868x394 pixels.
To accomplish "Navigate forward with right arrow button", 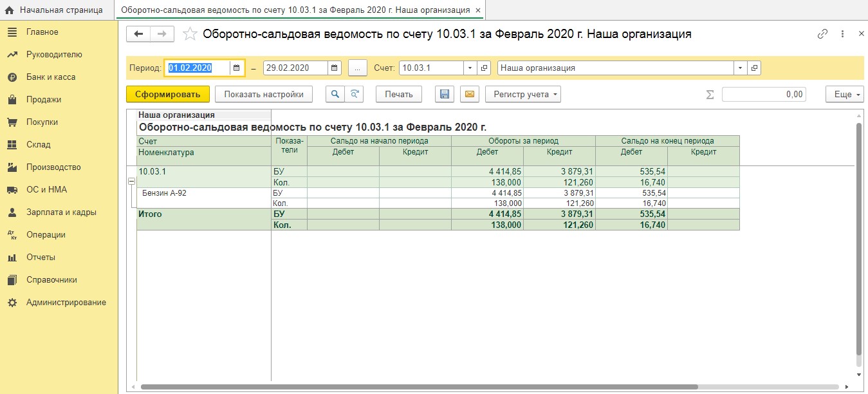I will 162,34.
